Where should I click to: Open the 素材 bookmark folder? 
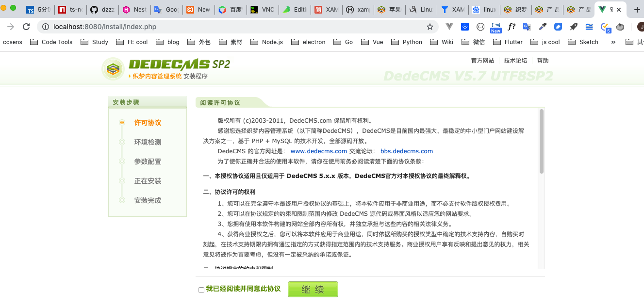(231, 42)
